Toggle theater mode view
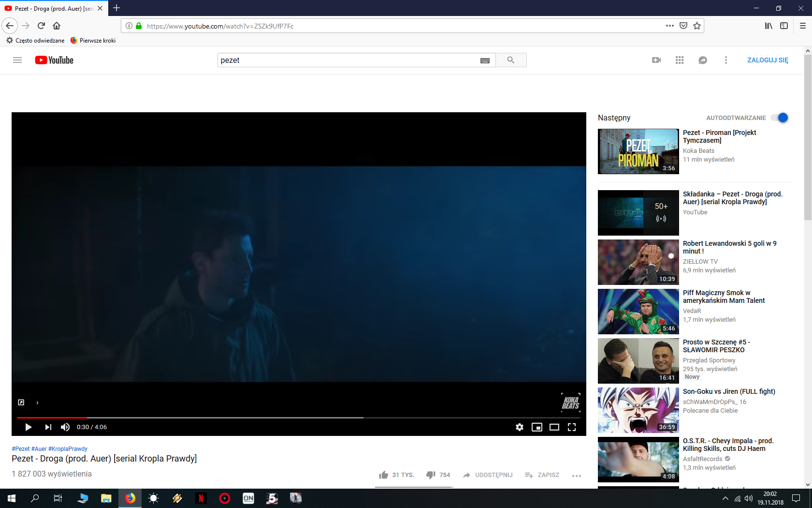812x508 pixels. click(x=554, y=427)
